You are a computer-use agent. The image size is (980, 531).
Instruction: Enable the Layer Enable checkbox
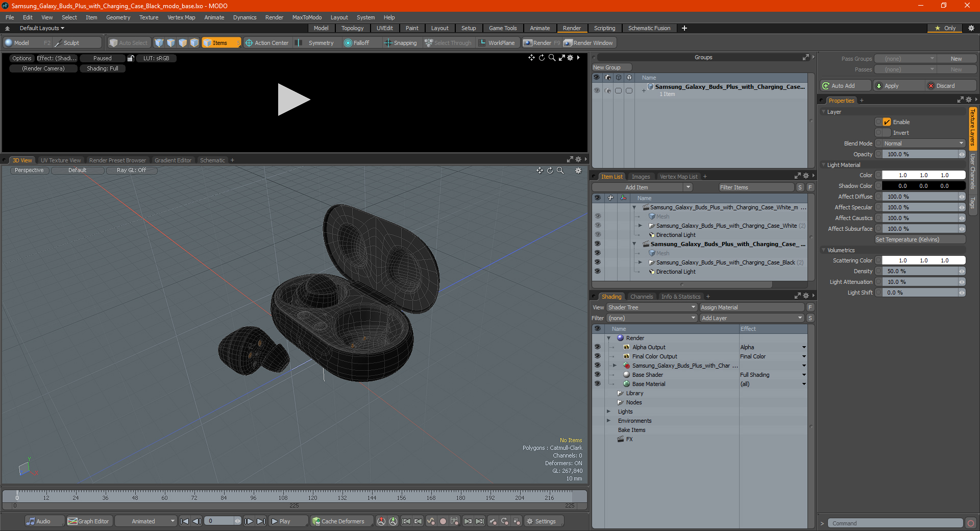pyautogui.click(x=887, y=122)
